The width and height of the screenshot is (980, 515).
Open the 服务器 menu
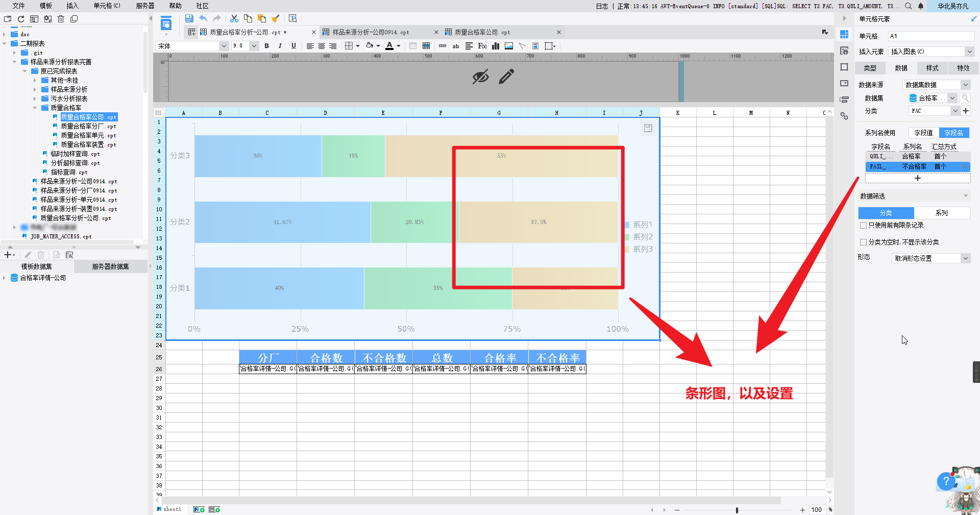click(x=145, y=6)
